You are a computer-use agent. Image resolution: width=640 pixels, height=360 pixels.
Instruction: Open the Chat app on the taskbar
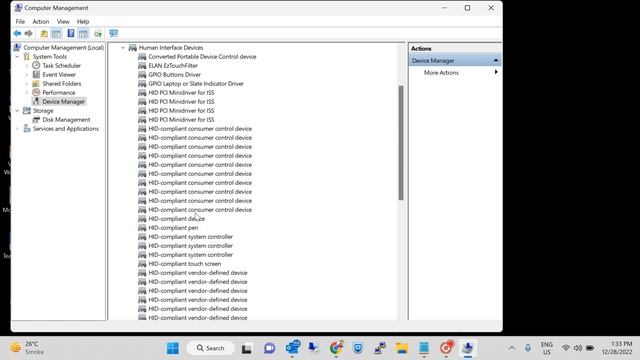269,348
